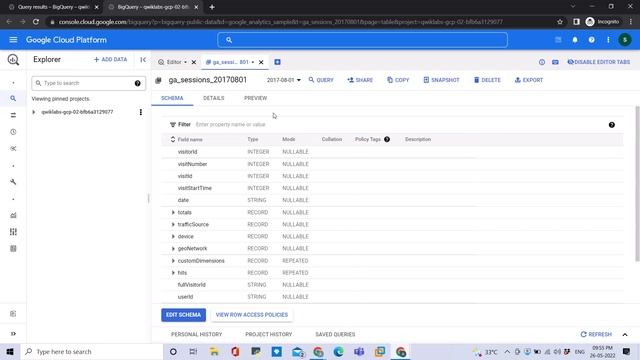Click Disable Editor Tabs toggle
The width and height of the screenshot is (640, 360).
[599, 62]
